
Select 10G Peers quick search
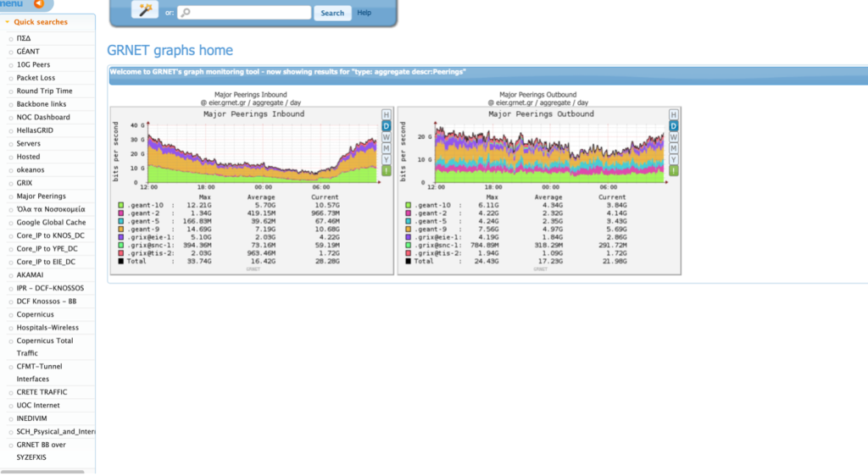click(33, 64)
